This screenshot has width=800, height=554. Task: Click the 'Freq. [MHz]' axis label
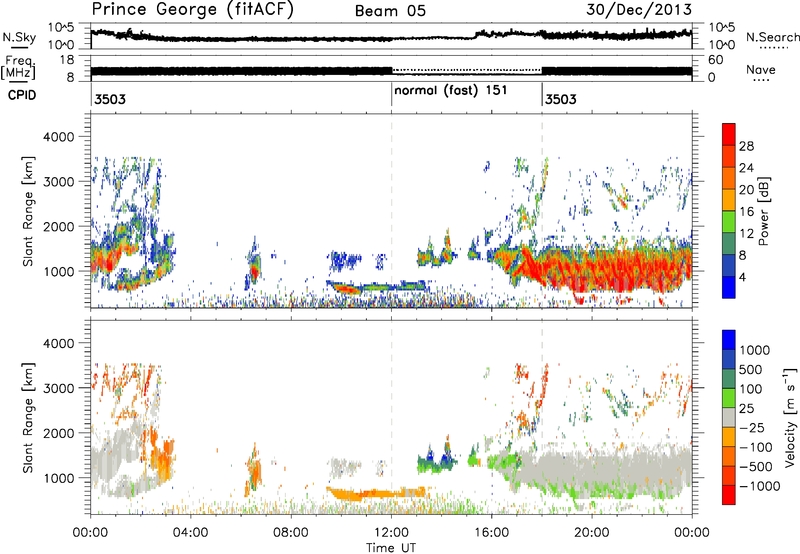click(20, 68)
